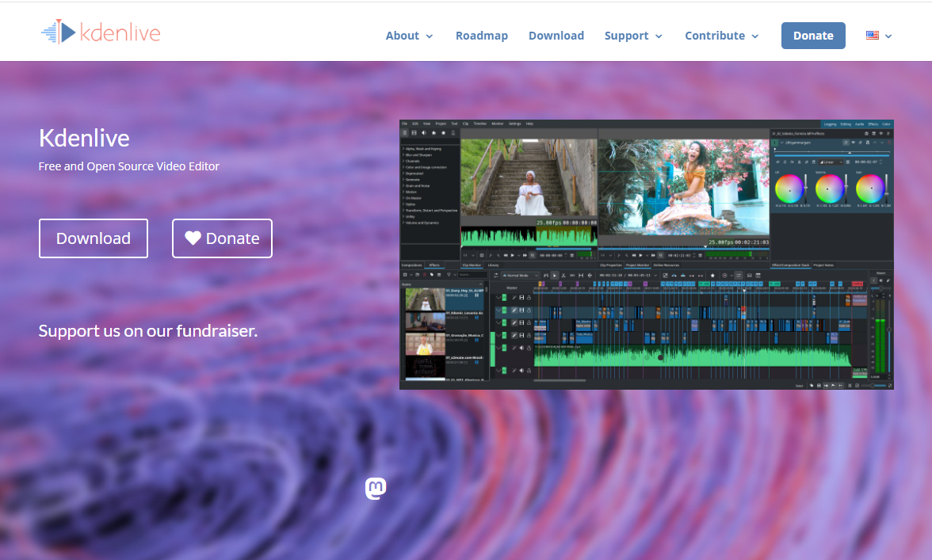Image resolution: width=932 pixels, height=560 pixels.
Task: Open the 'Support us on our fundraiser.' link
Action: [148, 331]
